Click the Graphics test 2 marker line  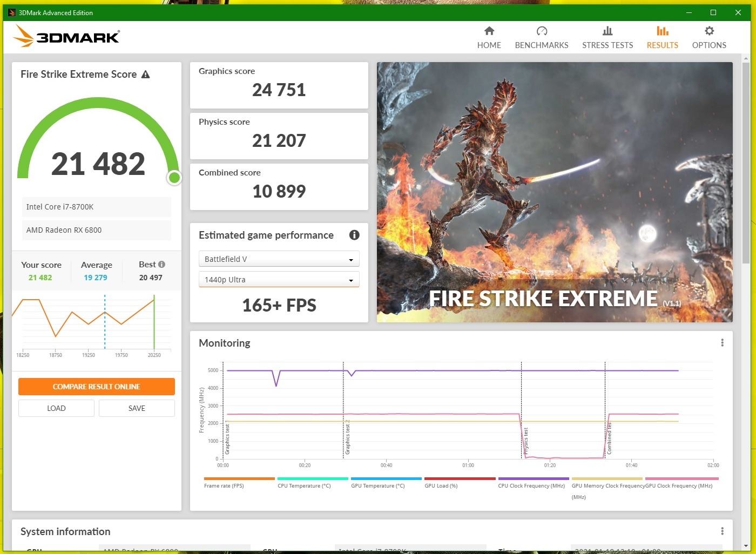(343, 410)
